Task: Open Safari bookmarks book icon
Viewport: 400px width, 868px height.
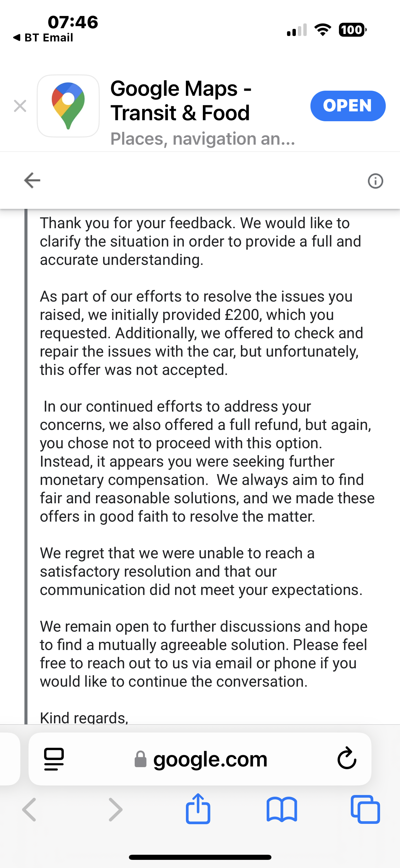Action: tap(282, 810)
